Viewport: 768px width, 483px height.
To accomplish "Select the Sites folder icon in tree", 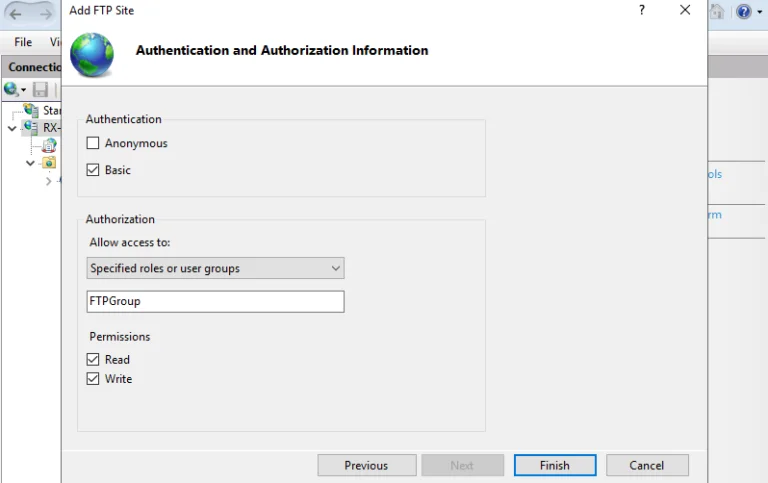I will (x=49, y=162).
